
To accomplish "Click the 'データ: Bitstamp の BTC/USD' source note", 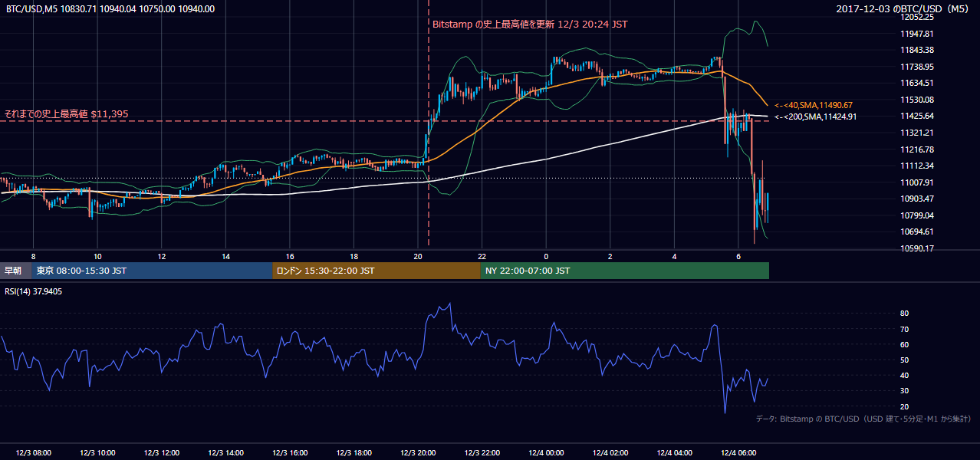I will [x=863, y=419].
